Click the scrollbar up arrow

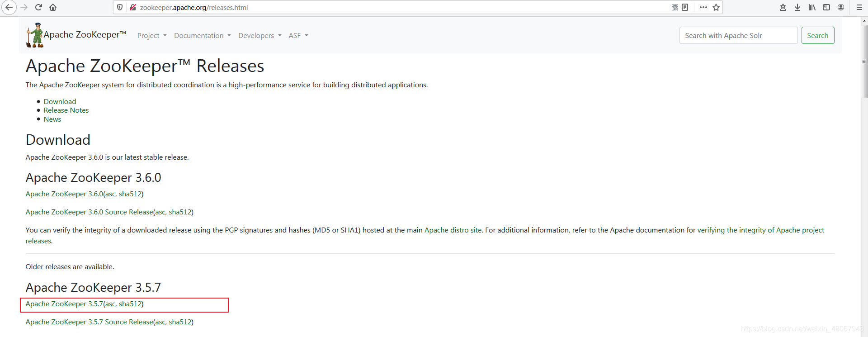[x=864, y=21]
